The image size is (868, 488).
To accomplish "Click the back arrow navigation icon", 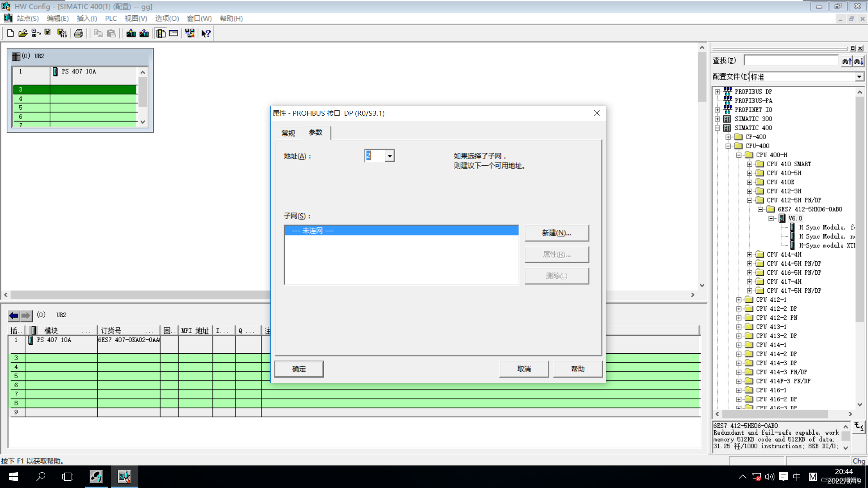I will point(14,315).
